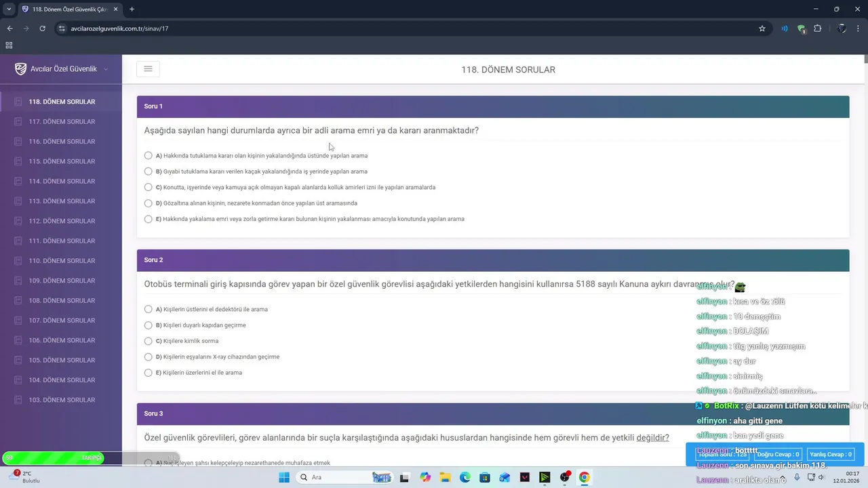Go to 110. DÖNEM SORULAR

pos(61,261)
